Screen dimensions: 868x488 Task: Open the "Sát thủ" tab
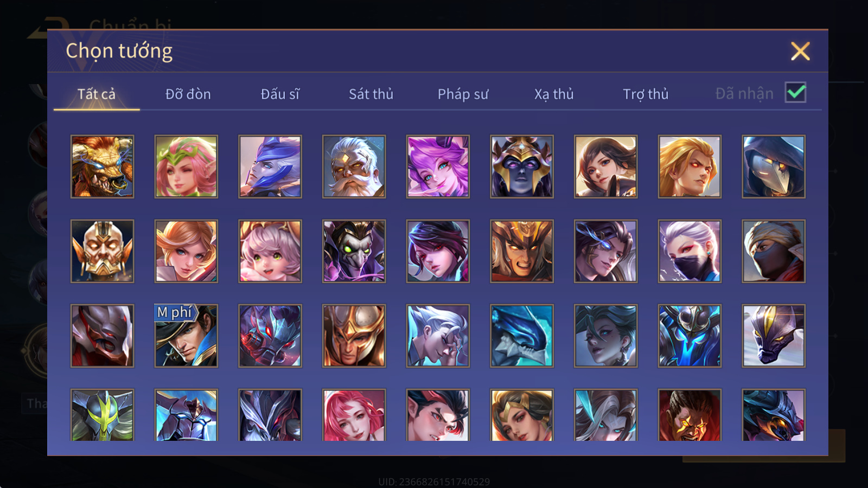371,94
